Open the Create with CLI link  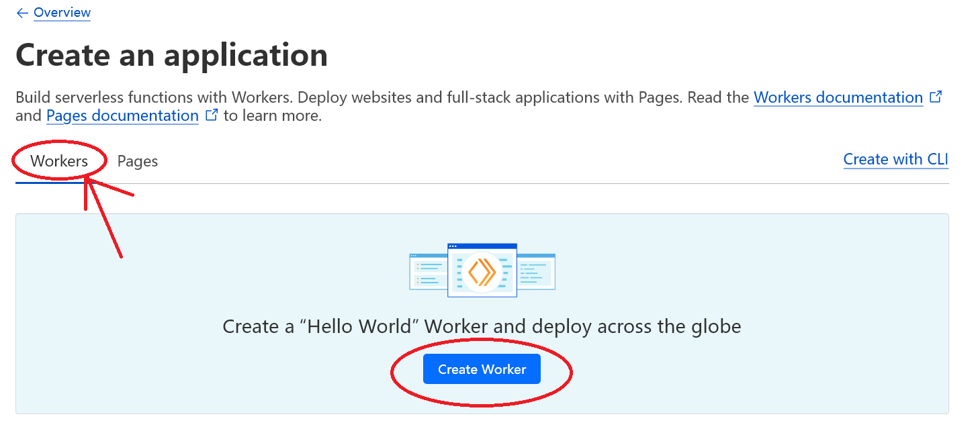pos(896,159)
